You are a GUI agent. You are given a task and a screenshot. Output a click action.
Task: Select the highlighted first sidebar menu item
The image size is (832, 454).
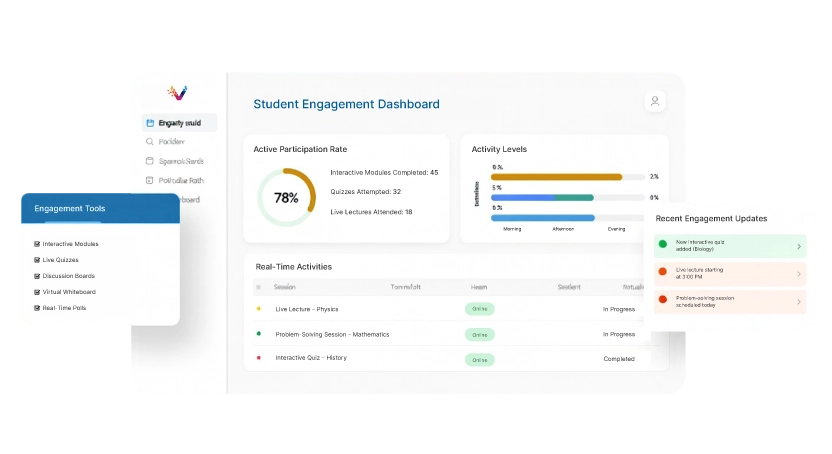click(179, 123)
